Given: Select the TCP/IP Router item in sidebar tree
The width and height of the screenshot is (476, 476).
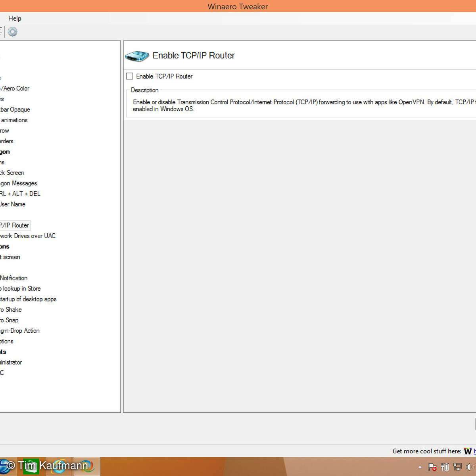Looking at the screenshot, I should point(14,225).
